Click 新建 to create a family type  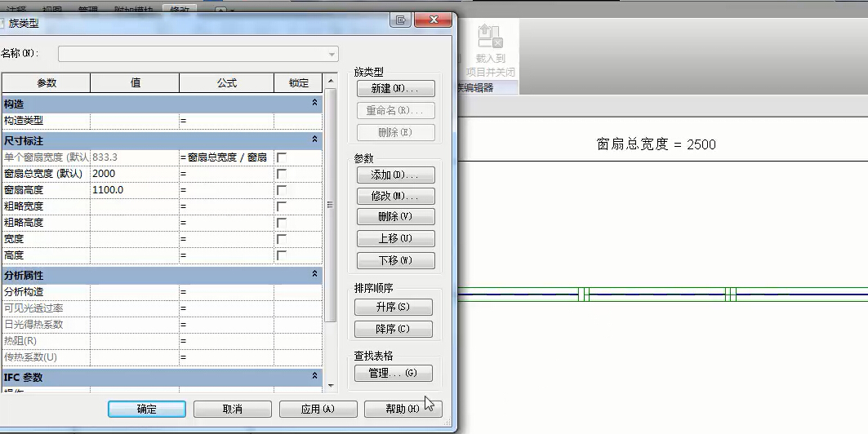[395, 88]
